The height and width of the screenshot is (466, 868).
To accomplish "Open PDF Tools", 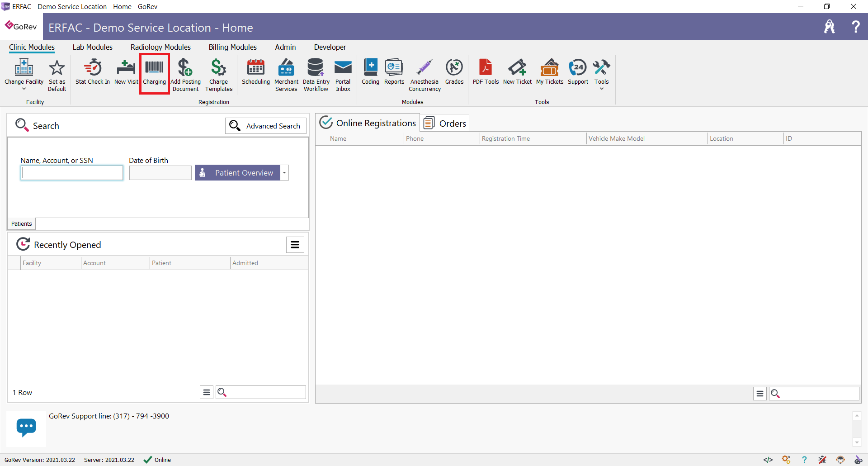I will pos(486,71).
